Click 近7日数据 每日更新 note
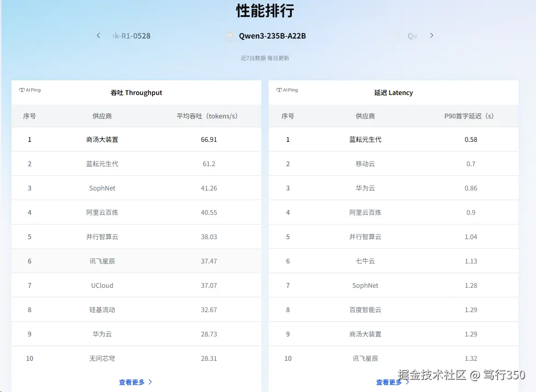Screen dimensions: 536x392 tap(265, 58)
